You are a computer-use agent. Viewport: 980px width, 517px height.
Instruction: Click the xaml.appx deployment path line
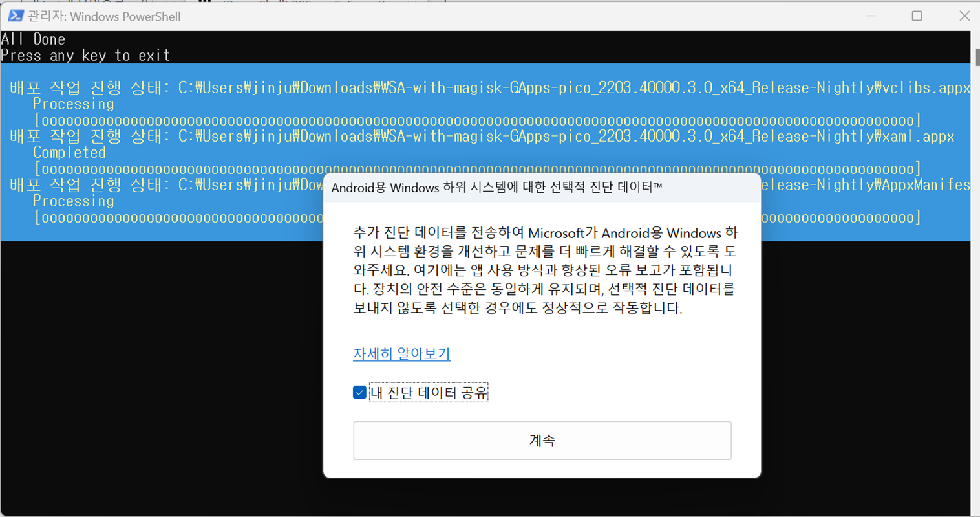[482, 136]
